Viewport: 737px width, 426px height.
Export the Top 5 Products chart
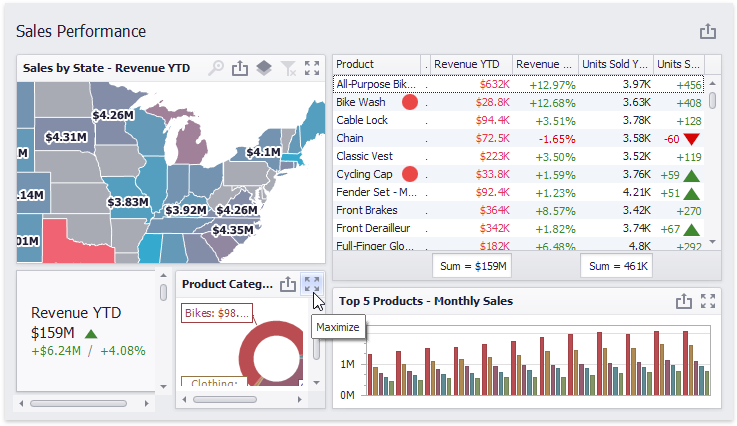[684, 301]
